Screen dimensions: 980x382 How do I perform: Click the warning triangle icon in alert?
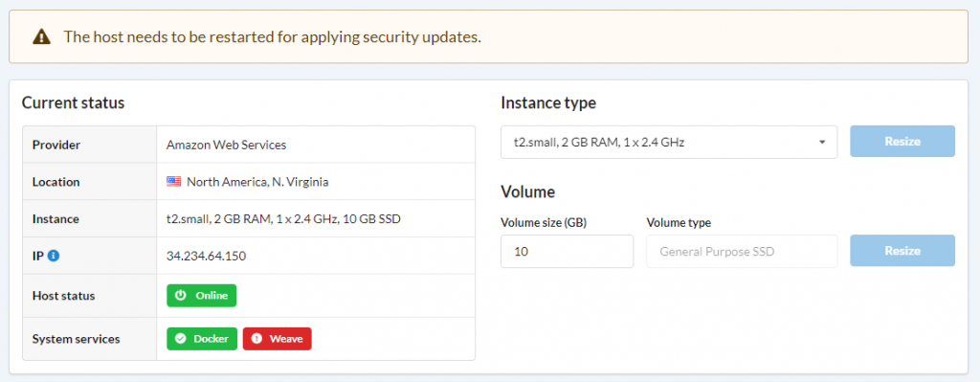41,37
